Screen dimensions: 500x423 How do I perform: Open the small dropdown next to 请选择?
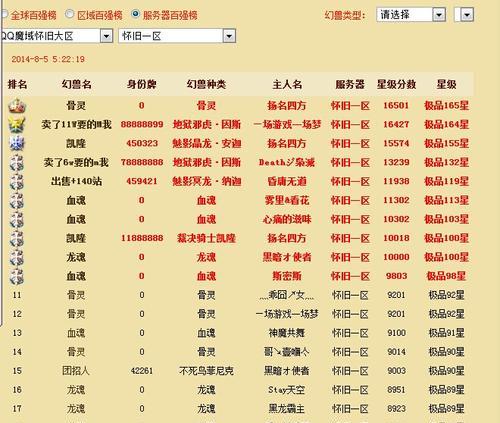464,15
